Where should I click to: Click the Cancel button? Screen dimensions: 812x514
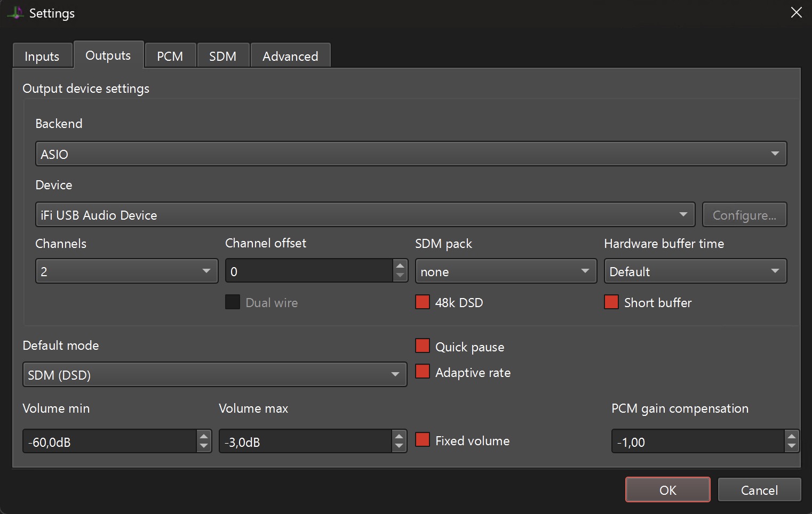(759, 489)
